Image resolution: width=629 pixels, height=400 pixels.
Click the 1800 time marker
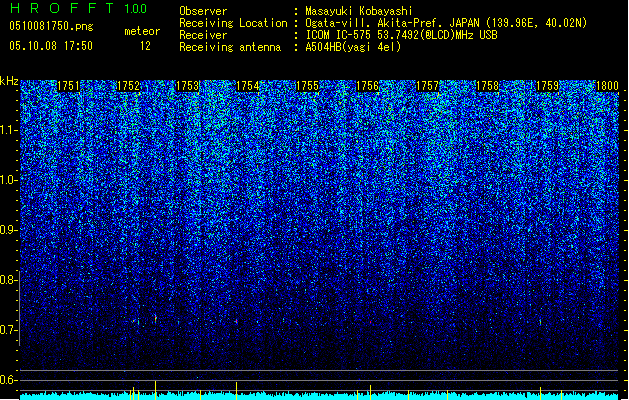coord(607,86)
